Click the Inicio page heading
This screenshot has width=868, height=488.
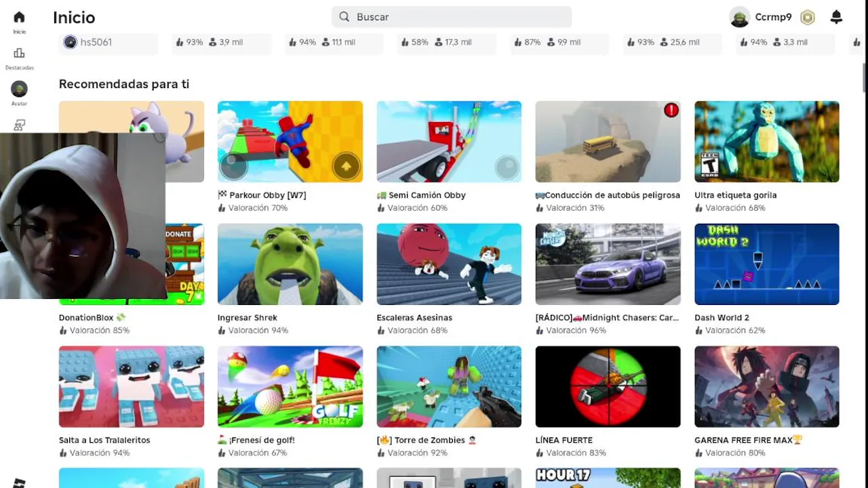point(74,18)
